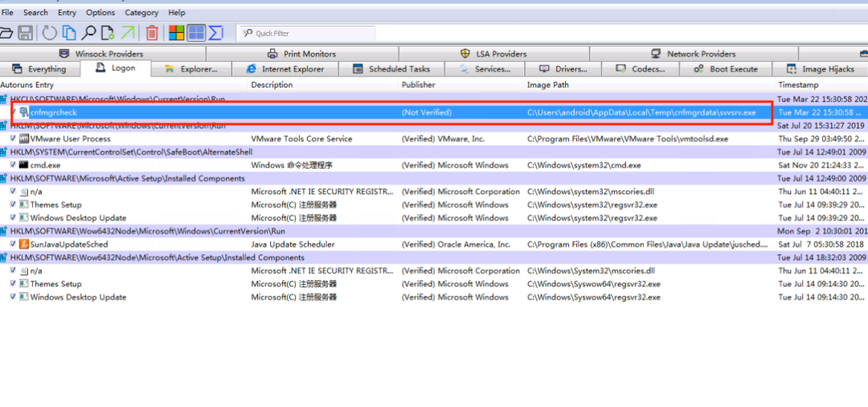This screenshot has height=407, width=868.
Task: Untick the SunJavaUpdateSched checkbox
Action: point(13,245)
